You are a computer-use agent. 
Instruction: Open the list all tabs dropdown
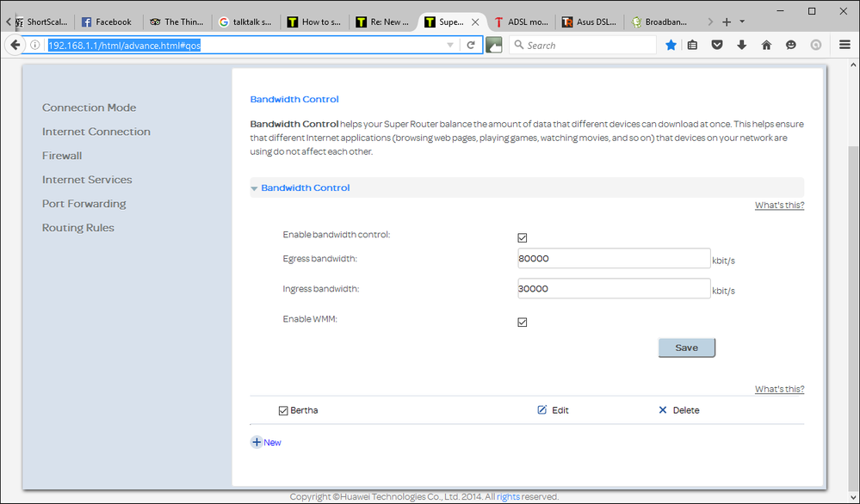pyautogui.click(x=743, y=22)
